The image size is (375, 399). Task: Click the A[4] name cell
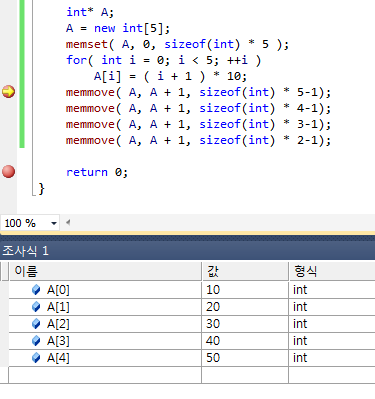[105, 358]
